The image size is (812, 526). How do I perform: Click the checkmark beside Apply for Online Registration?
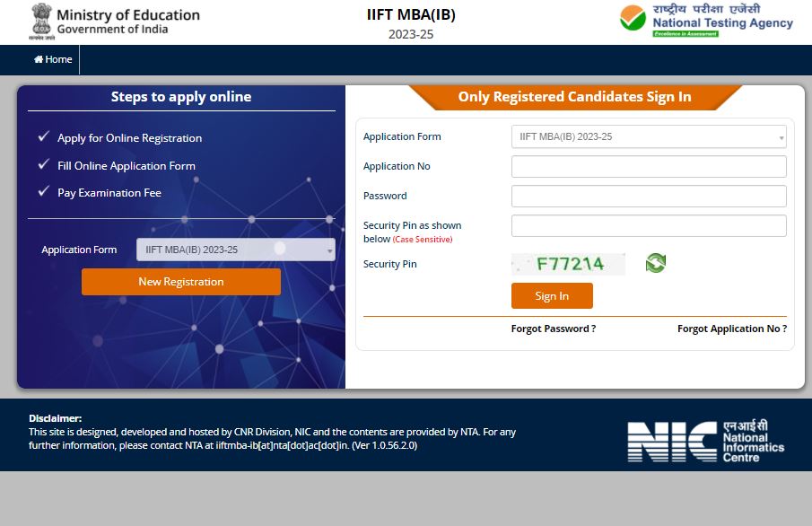[x=44, y=137]
